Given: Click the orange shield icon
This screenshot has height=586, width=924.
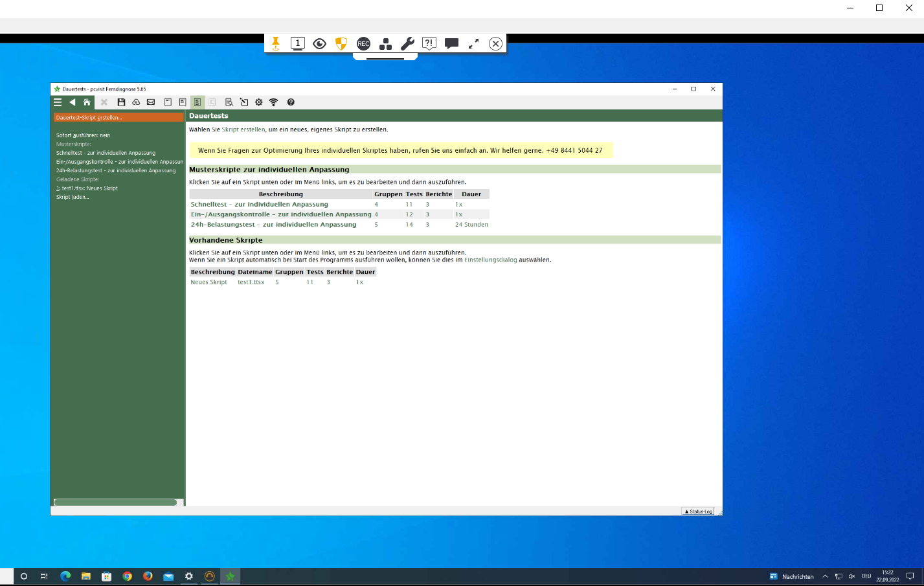Looking at the screenshot, I should 341,44.
